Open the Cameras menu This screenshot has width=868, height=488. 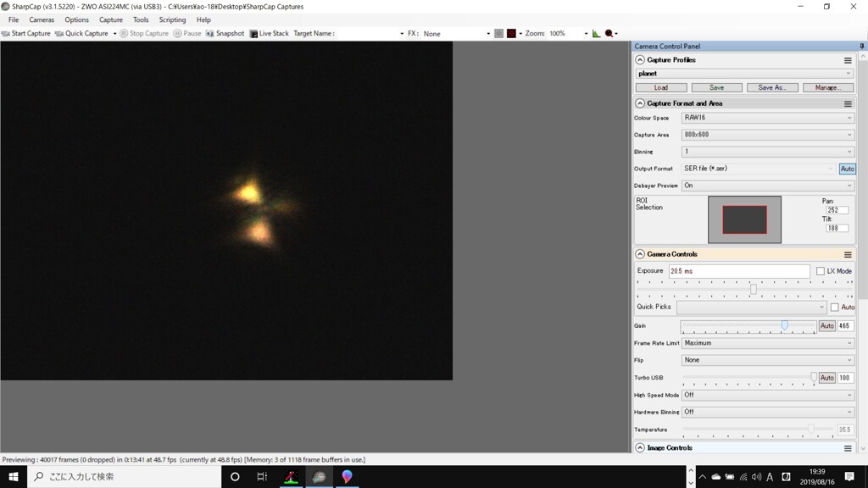click(42, 20)
